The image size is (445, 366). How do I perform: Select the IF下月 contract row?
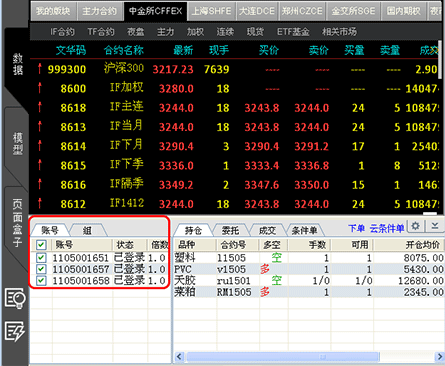click(x=237, y=146)
